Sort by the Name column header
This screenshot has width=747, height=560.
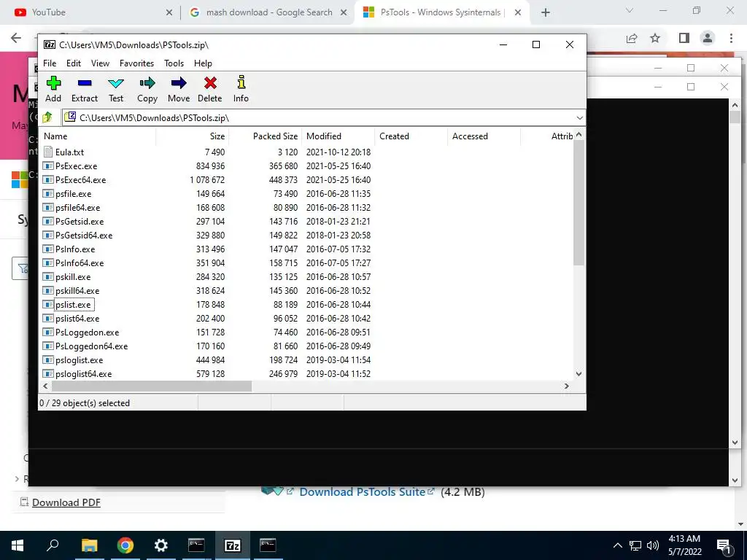point(98,136)
